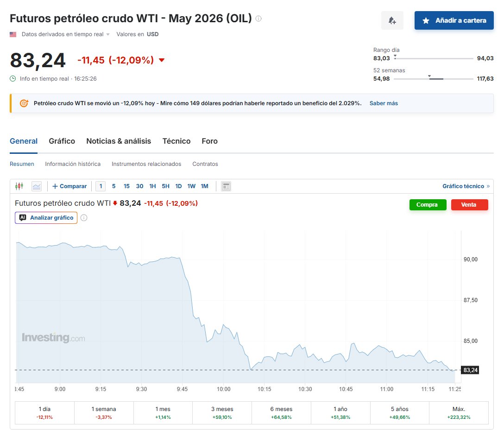Click the Futuros petróleo crudo WTI chart title
The image size is (504, 430).
63,203
